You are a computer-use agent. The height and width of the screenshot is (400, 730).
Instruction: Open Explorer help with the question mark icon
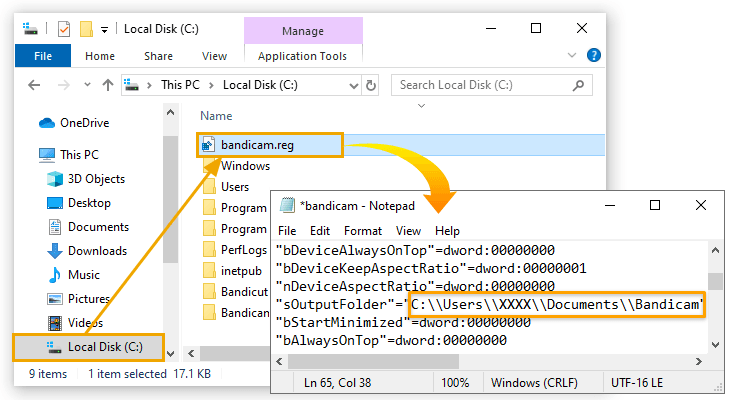point(594,55)
